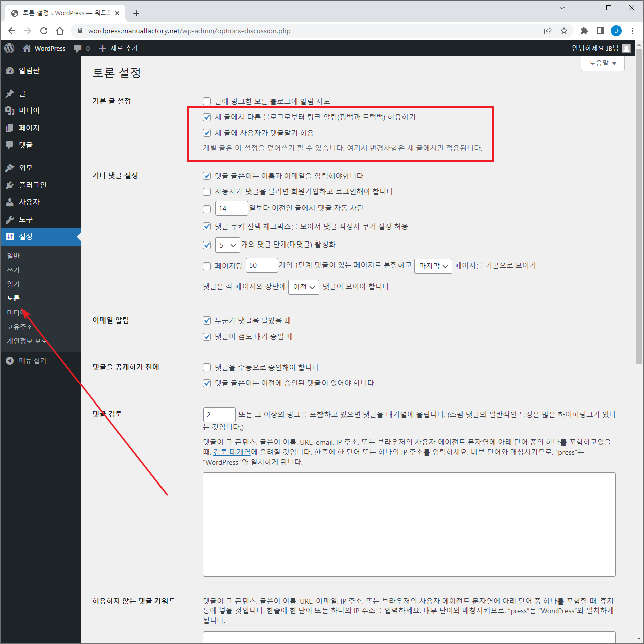Open the Chrome tab search chevron
The image size is (644, 644).
562,8
